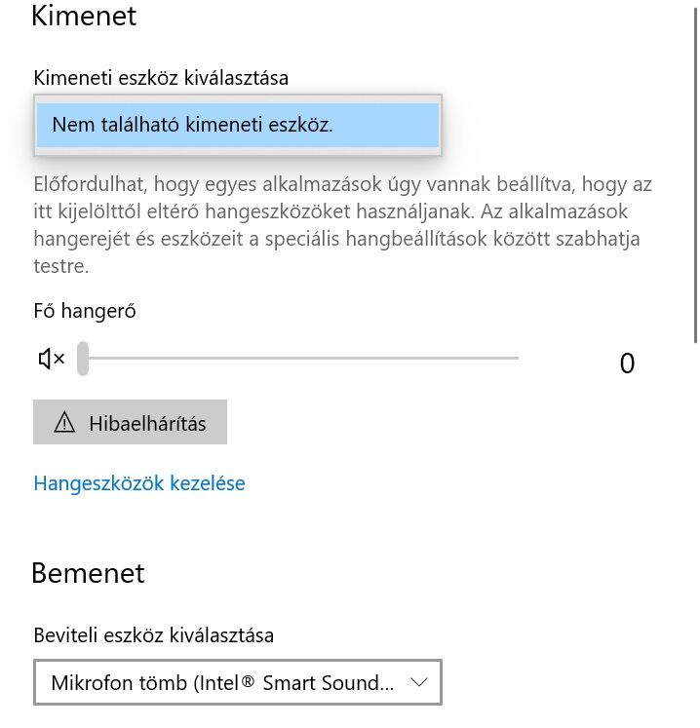Click the Kimenet section heading
Viewport: 700px width, 728px height.
tap(84, 16)
